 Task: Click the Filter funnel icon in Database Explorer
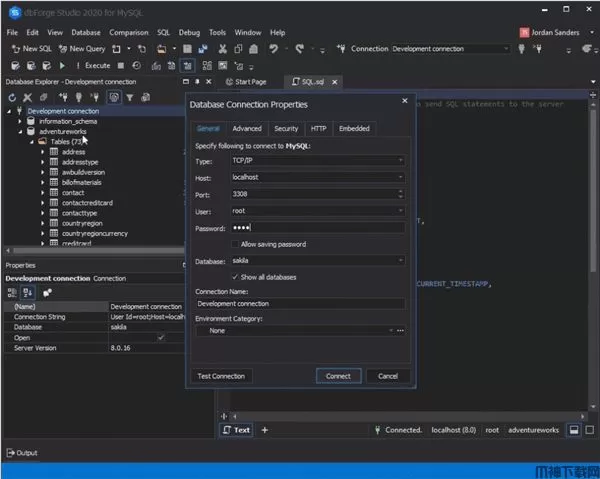coord(130,97)
